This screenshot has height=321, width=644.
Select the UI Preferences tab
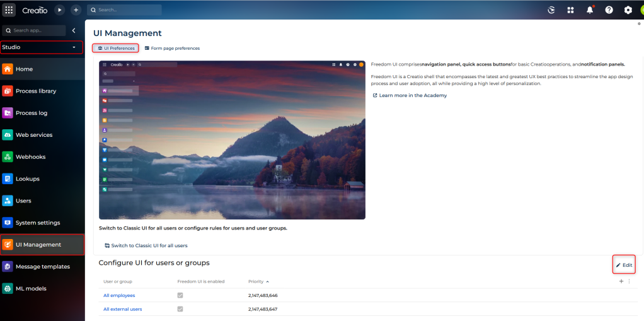(116, 48)
